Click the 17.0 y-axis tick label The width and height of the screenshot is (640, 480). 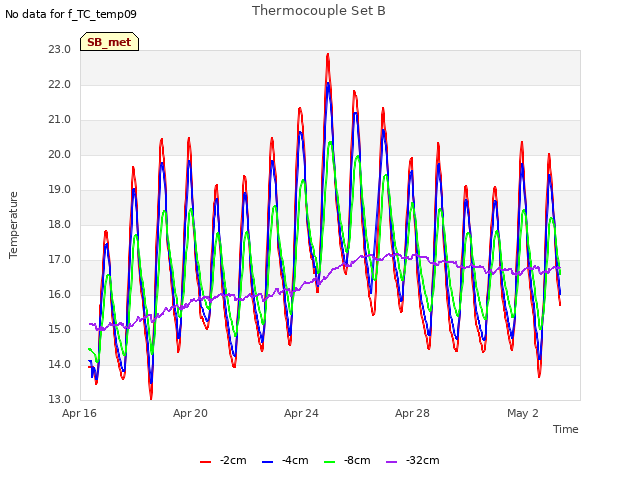click(x=60, y=260)
